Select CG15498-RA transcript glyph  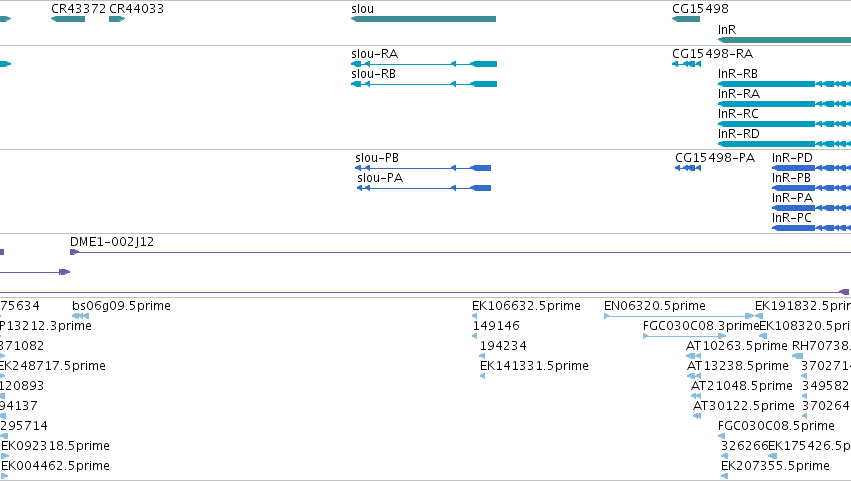(x=687, y=64)
